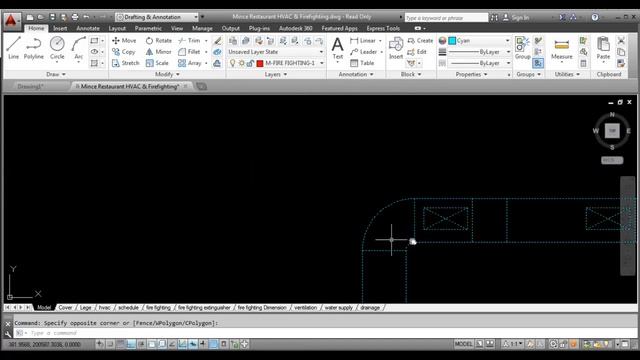Click Create block
640x360 pixels.
420,40
